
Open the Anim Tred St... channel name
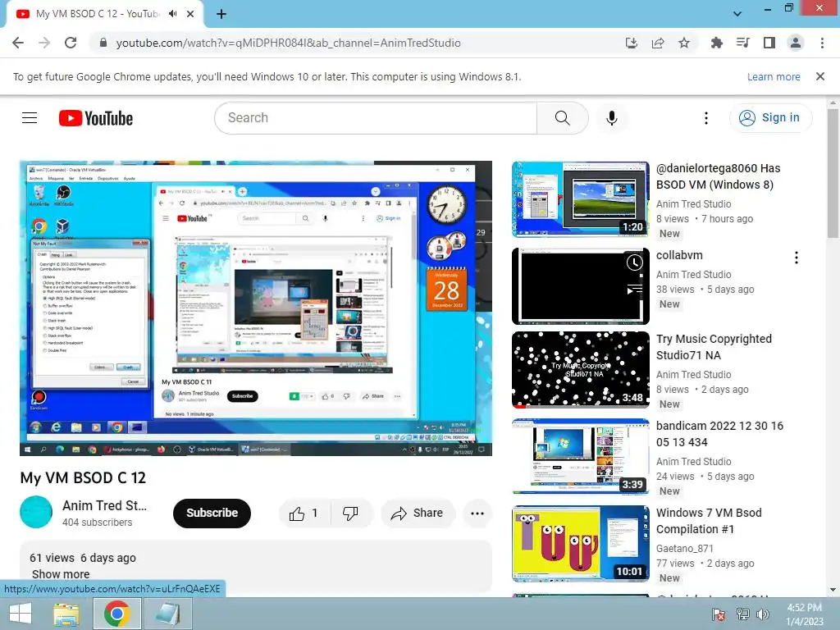tap(104, 505)
